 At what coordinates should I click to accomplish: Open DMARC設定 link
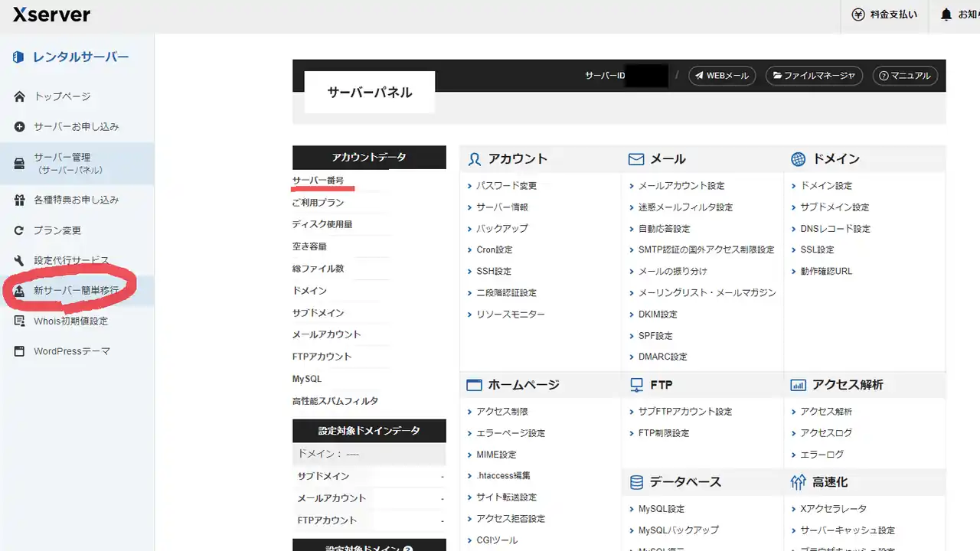[x=663, y=357]
